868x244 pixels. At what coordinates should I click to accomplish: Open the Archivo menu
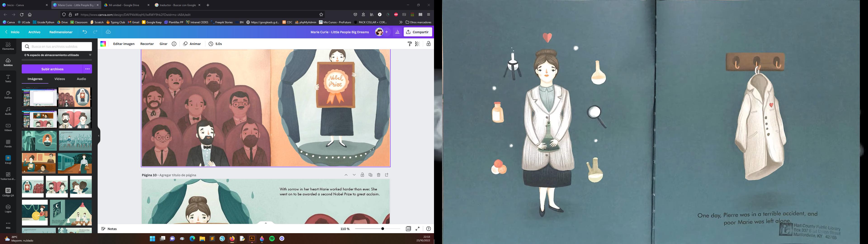click(x=34, y=32)
